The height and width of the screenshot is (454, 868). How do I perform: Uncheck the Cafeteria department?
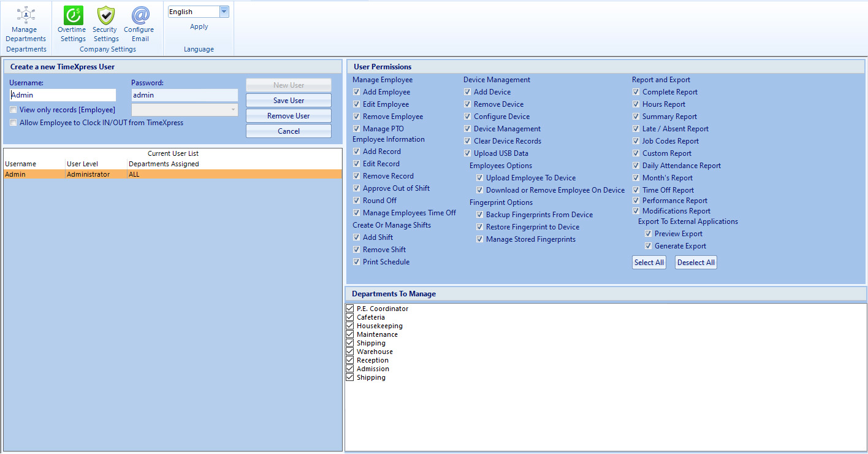(350, 317)
